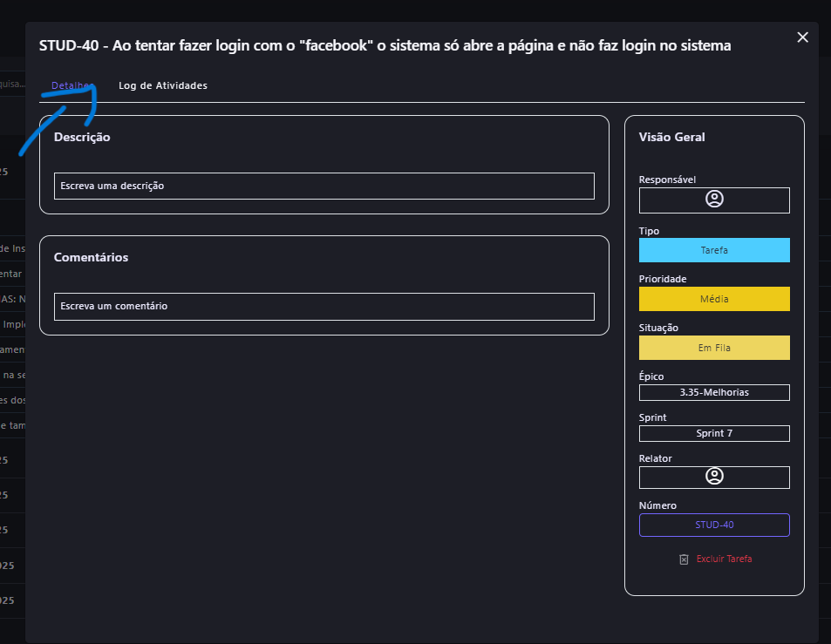Screen dimensions: 831x644
Task: Change the Prioridade value Média
Action: coord(714,299)
